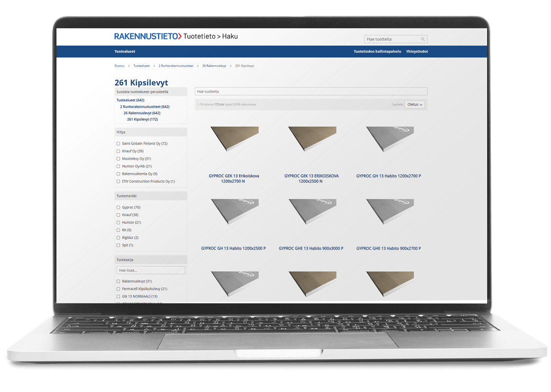Image resolution: width=551 pixels, height=392 pixels.
Task: Click the board image above GH 13 Habito 1200x2500 P
Action: [x=234, y=212]
